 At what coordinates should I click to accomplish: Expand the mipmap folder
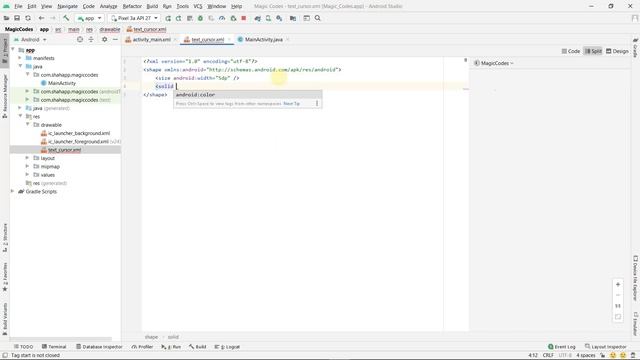tap(27, 166)
